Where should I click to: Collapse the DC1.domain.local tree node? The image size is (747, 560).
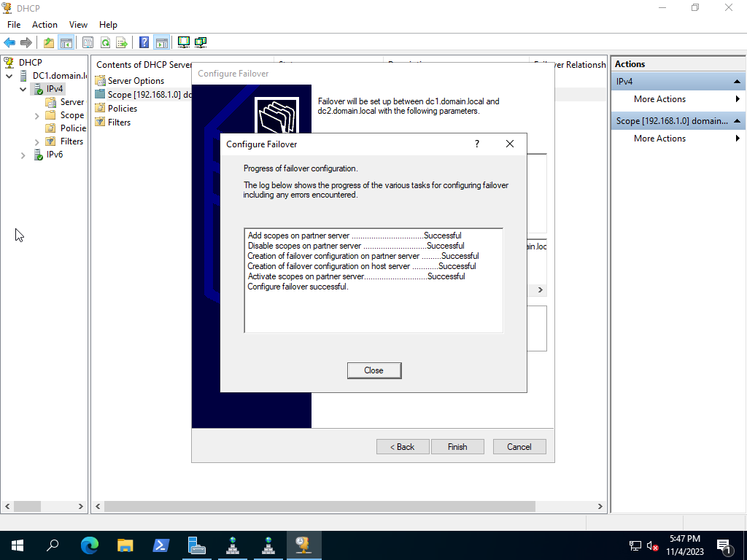tap(9, 75)
